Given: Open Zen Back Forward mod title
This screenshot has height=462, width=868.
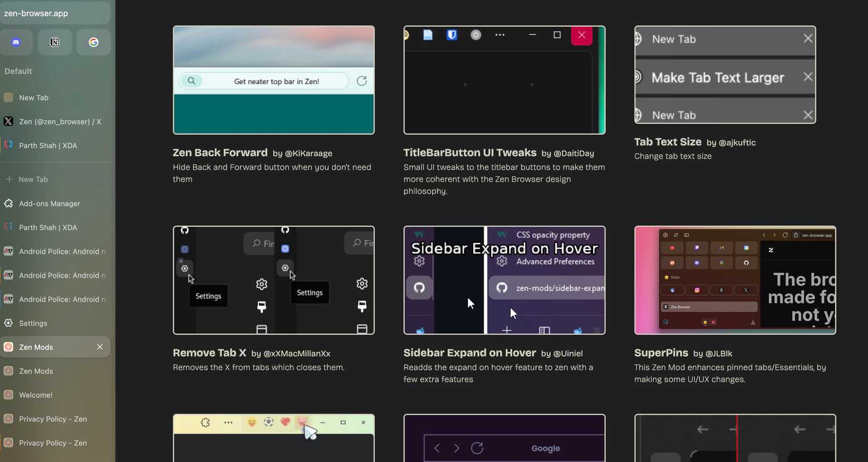Looking at the screenshot, I should [220, 153].
